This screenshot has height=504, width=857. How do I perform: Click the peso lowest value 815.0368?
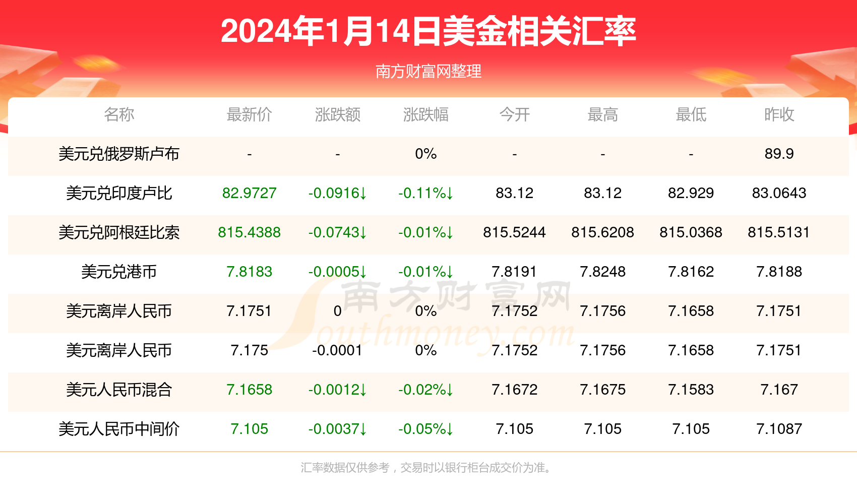point(691,232)
